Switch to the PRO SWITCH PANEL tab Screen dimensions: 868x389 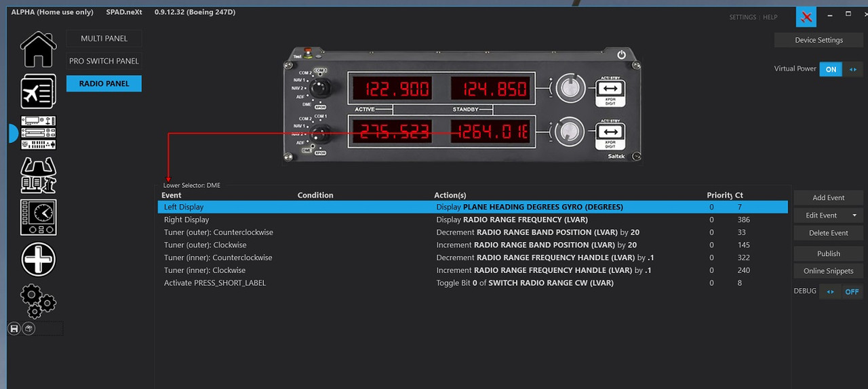(104, 61)
